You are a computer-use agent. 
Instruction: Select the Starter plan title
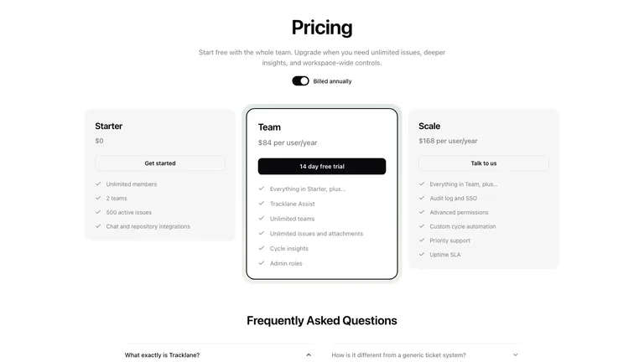(x=109, y=126)
